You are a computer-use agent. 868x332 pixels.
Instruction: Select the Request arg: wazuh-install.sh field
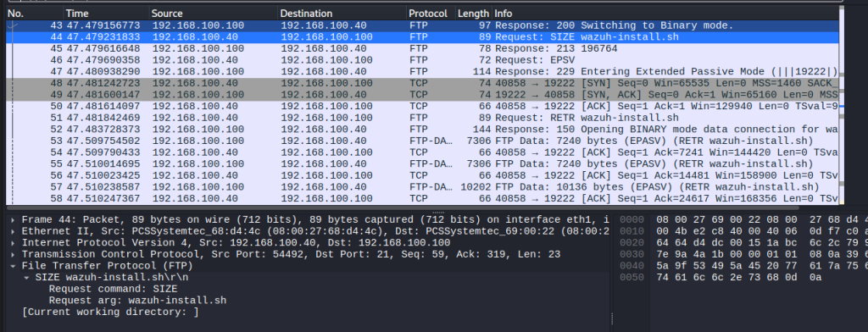(138, 301)
